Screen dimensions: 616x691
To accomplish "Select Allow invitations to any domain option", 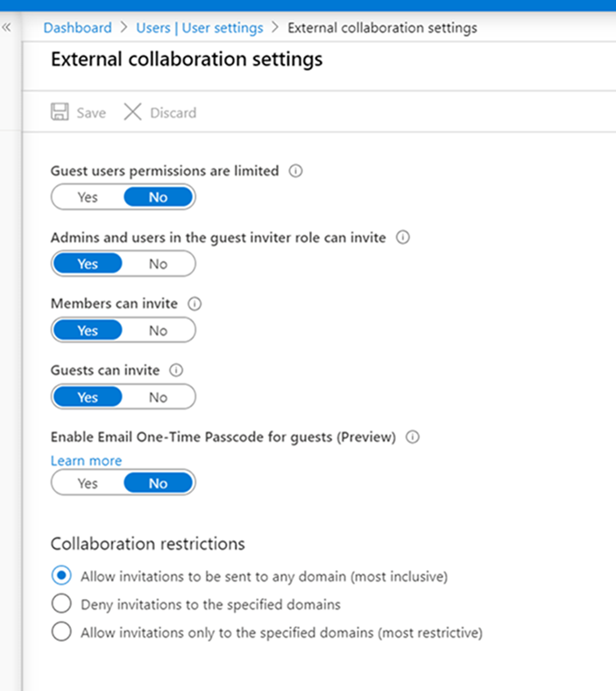I will pyautogui.click(x=61, y=577).
